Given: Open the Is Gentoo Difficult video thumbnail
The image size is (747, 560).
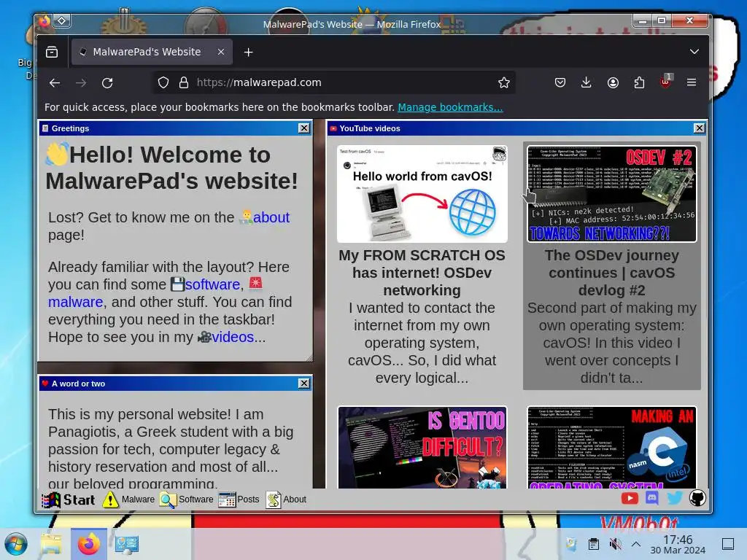Looking at the screenshot, I should [422, 448].
